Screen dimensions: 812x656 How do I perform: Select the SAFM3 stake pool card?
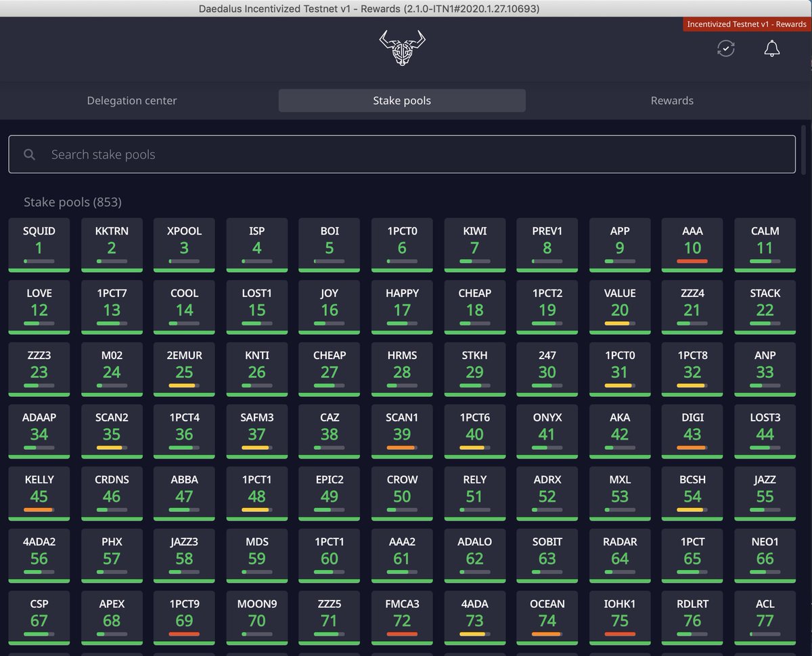pyautogui.click(x=256, y=431)
